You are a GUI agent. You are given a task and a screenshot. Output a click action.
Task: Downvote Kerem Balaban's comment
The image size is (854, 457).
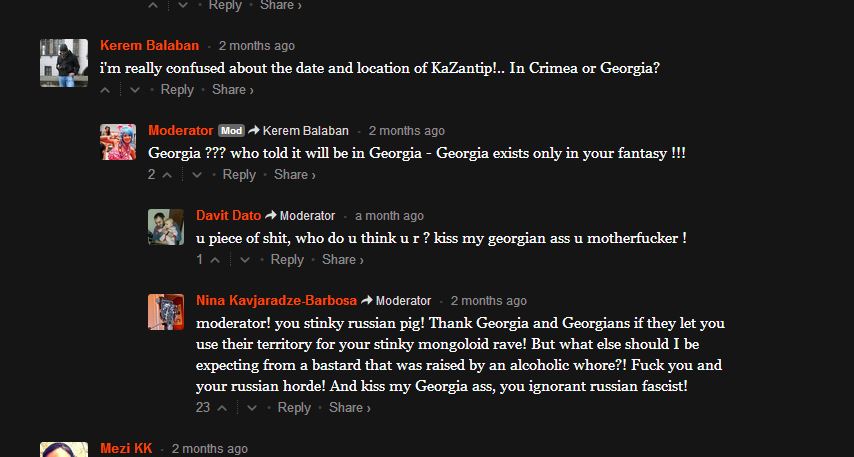click(x=135, y=90)
